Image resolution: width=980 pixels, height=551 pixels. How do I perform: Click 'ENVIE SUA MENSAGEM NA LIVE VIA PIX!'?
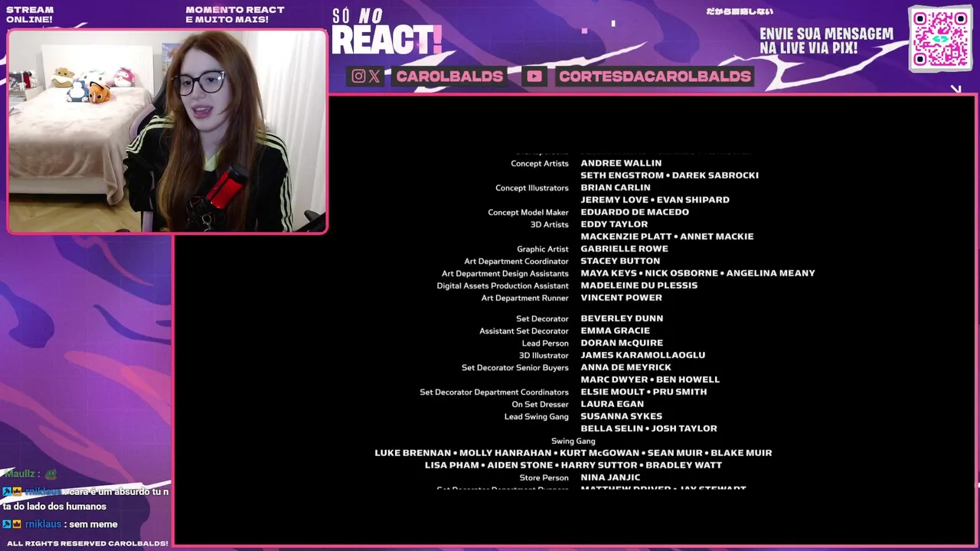tap(826, 41)
